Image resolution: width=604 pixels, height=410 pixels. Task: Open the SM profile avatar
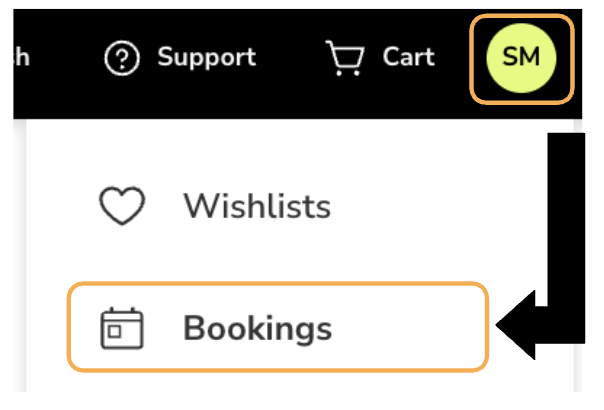pos(521,58)
